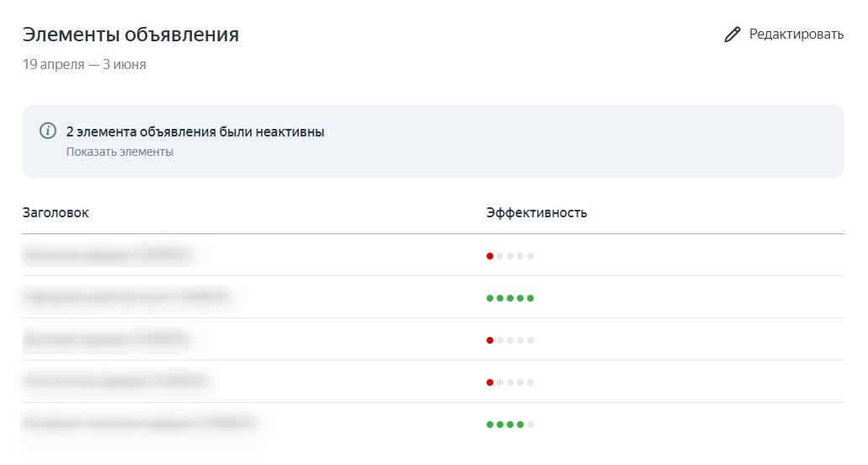Click the fourth row's red effectiveness indicator
Viewport: 868px width, 465px height.
[510, 382]
